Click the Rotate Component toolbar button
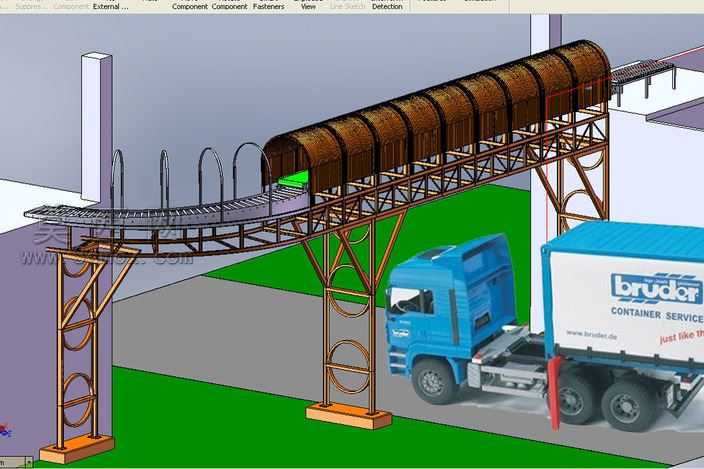This screenshot has height=469, width=704. coord(229,5)
